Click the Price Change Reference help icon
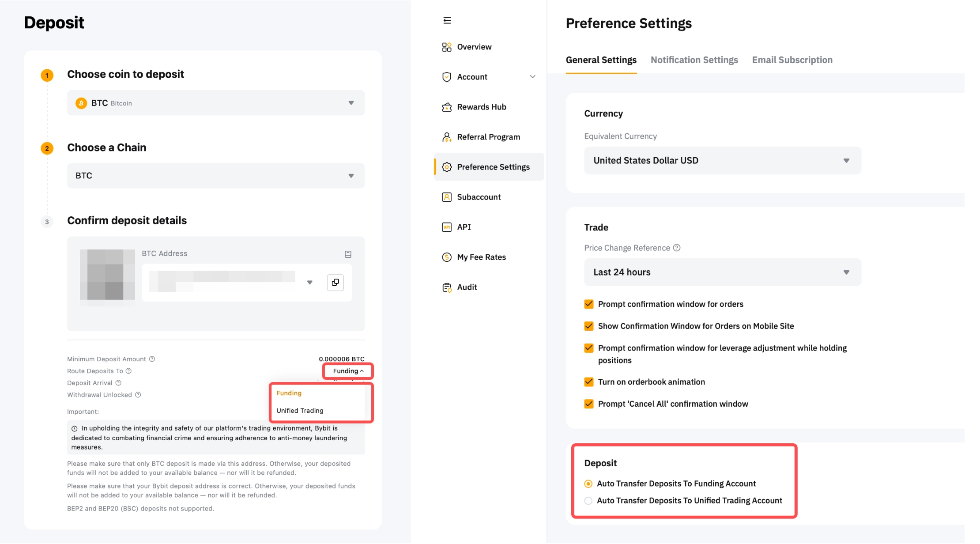Screen dimensions: 980x544 click(677, 248)
